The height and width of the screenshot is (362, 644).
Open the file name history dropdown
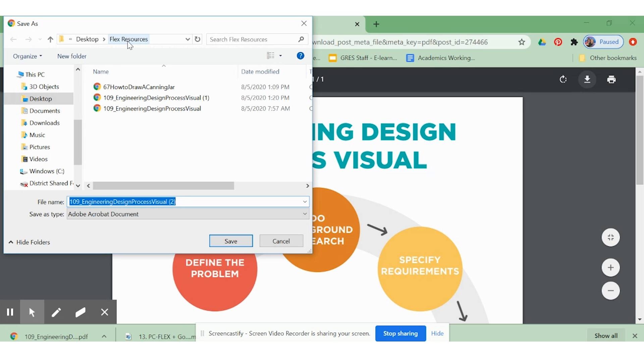tap(305, 201)
